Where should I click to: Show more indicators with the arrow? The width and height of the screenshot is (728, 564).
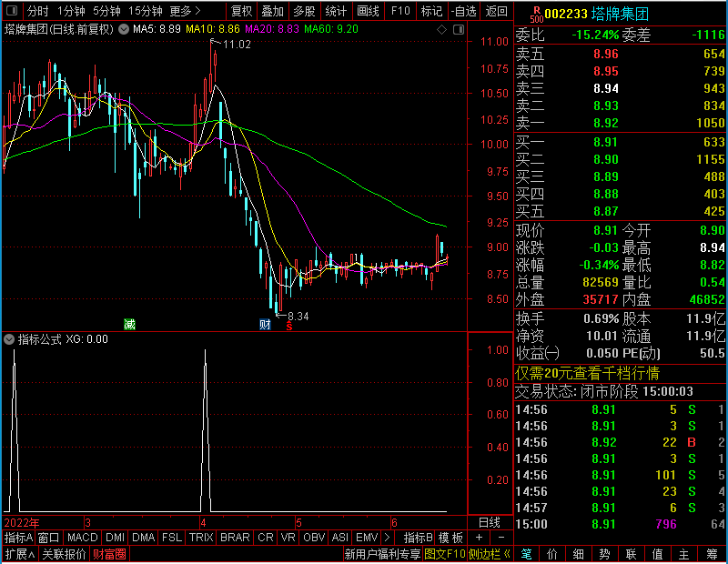[x=388, y=538]
